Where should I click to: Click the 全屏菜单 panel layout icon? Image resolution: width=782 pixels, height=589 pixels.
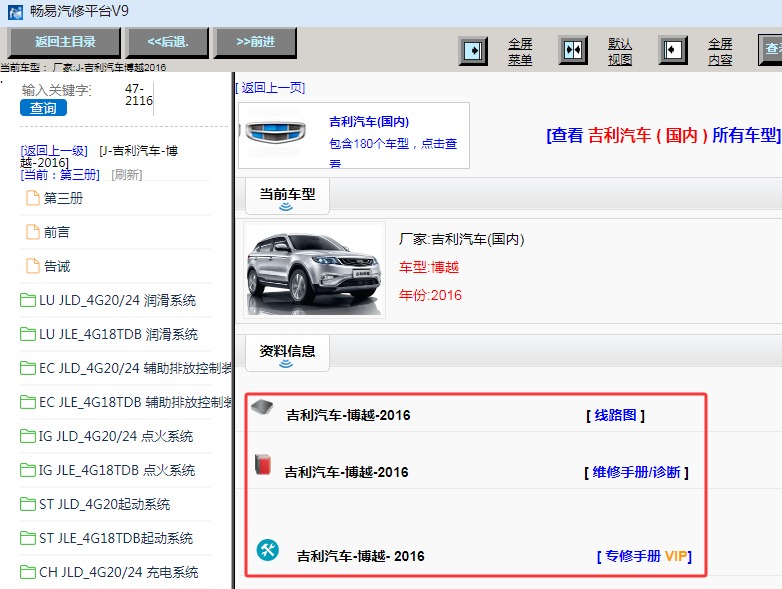click(x=473, y=50)
